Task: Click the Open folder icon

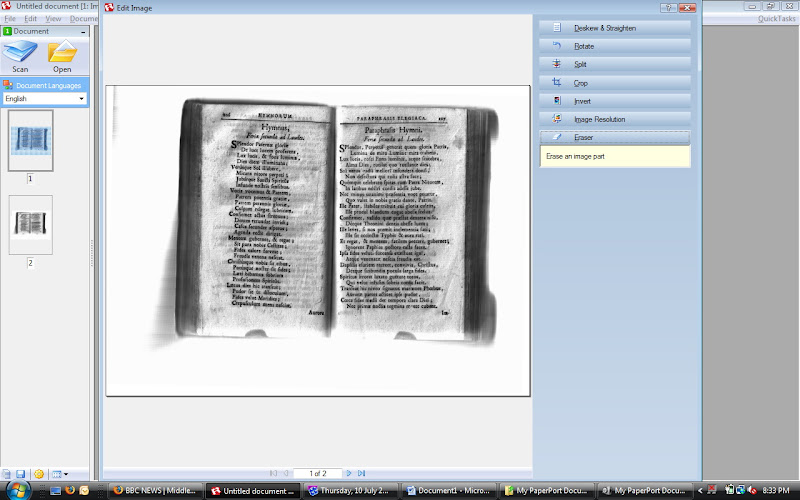Action: (62, 55)
